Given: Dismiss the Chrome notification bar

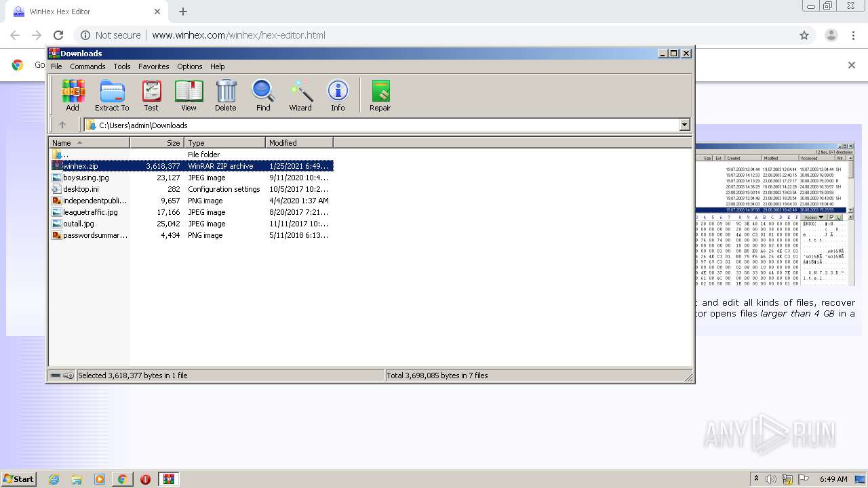Looking at the screenshot, I should click(852, 65).
